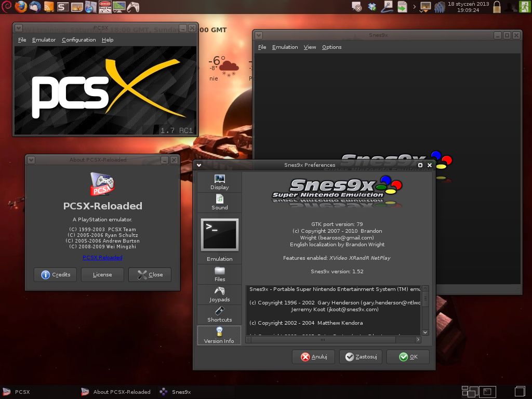Click the 'GTK port version: 79' text

click(x=337, y=224)
